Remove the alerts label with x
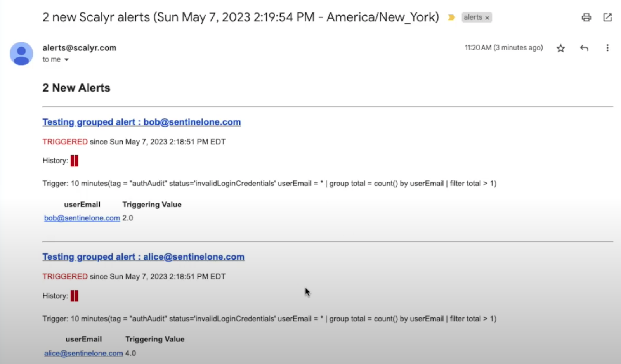Image resolution: width=621 pixels, height=364 pixels. (487, 18)
